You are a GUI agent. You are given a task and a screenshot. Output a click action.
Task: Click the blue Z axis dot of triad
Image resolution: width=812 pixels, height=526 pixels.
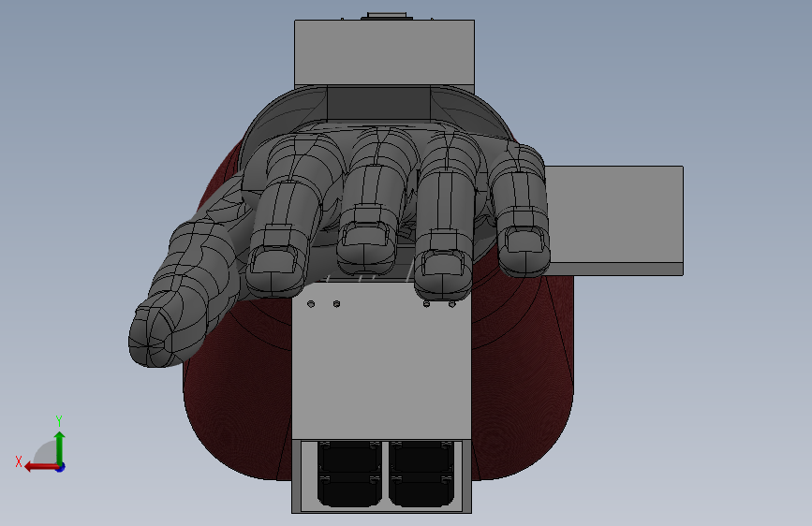(61, 467)
